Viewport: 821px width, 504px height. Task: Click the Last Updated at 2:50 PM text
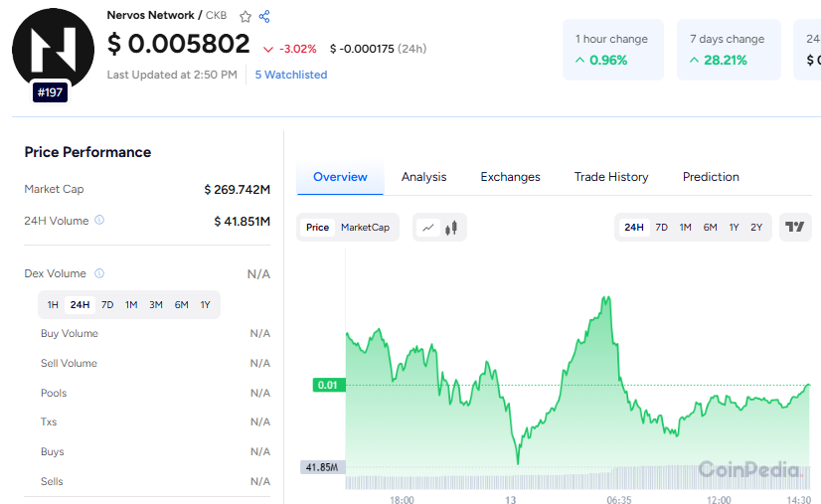click(172, 75)
